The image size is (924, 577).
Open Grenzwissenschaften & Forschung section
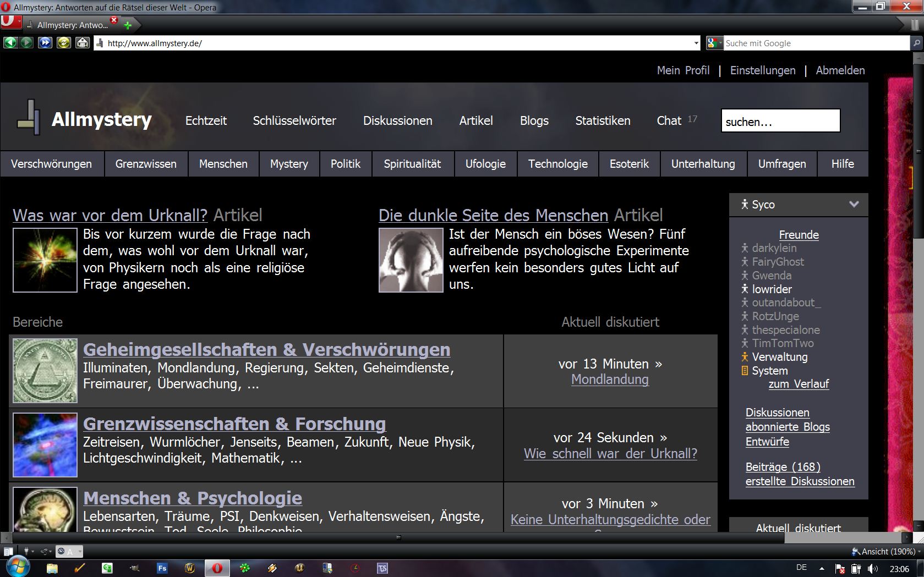tap(234, 424)
